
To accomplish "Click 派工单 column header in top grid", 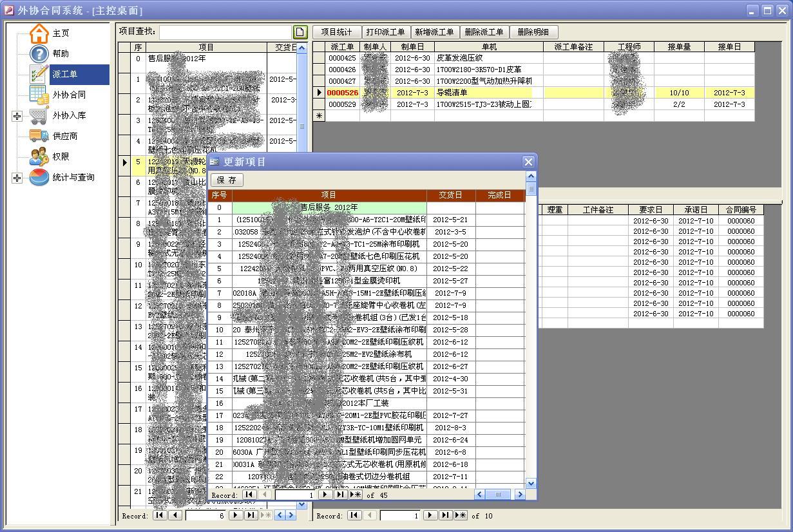I will click(342, 47).
